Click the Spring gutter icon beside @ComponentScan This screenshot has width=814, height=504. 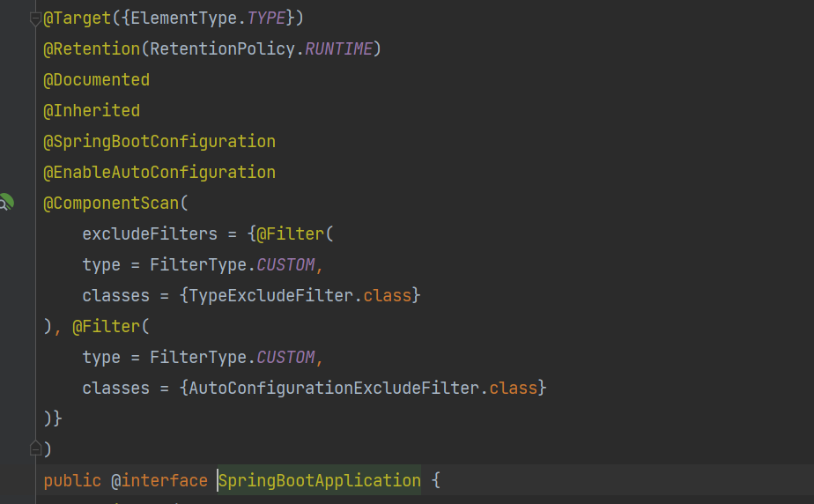click(x=5, y=203)
